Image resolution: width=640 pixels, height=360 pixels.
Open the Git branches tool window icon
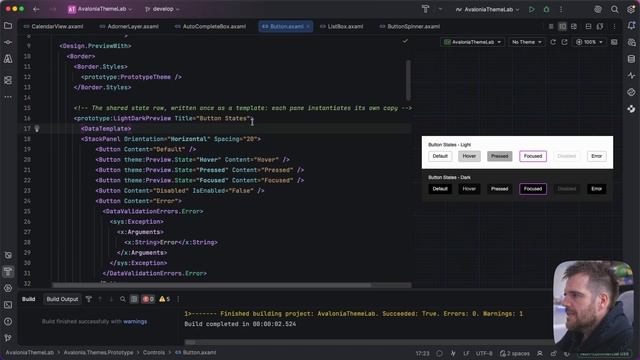coord(8,338)
